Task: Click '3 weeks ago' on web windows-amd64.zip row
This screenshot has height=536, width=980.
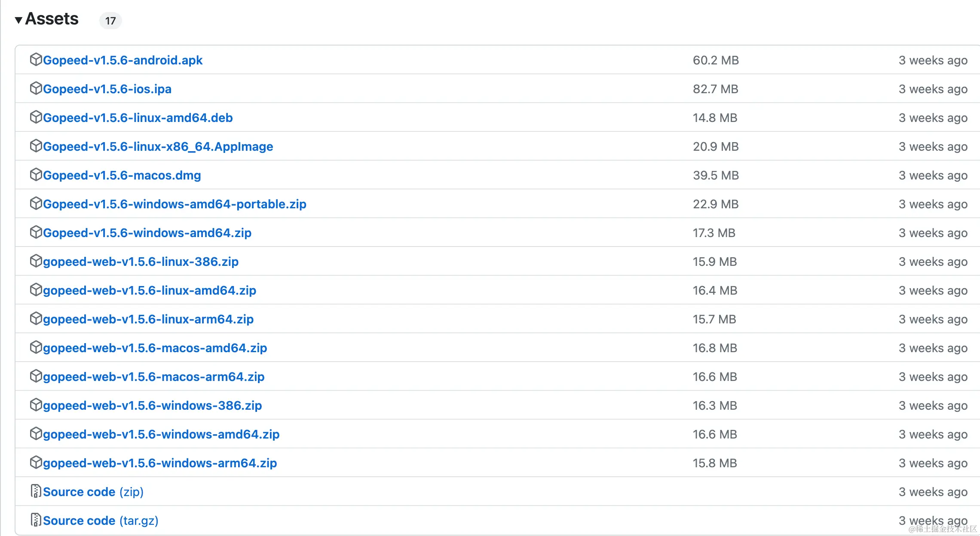Action: pos(933,434)
